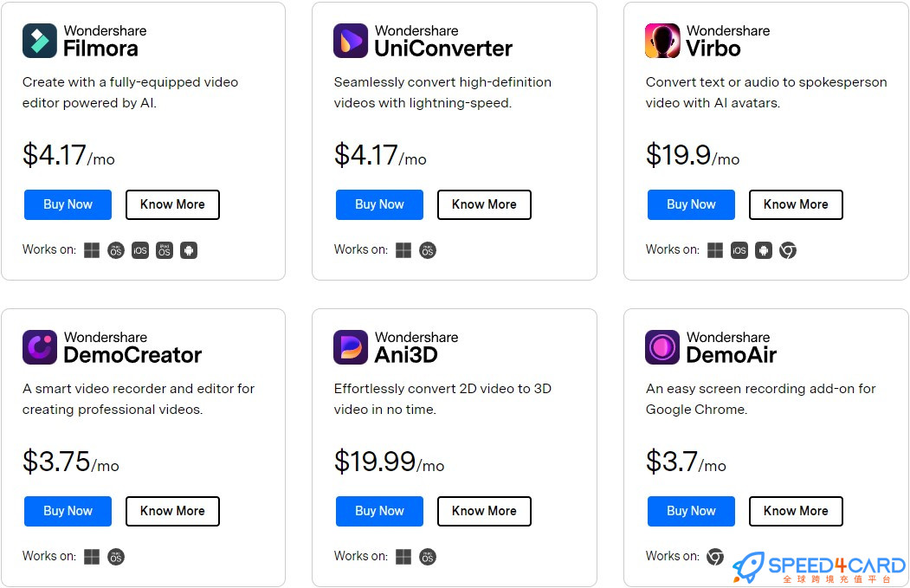This screenshot has height=588, width=910.
Task: Click the Android icon in the Filmora card
Action: (x=189, y=250)
